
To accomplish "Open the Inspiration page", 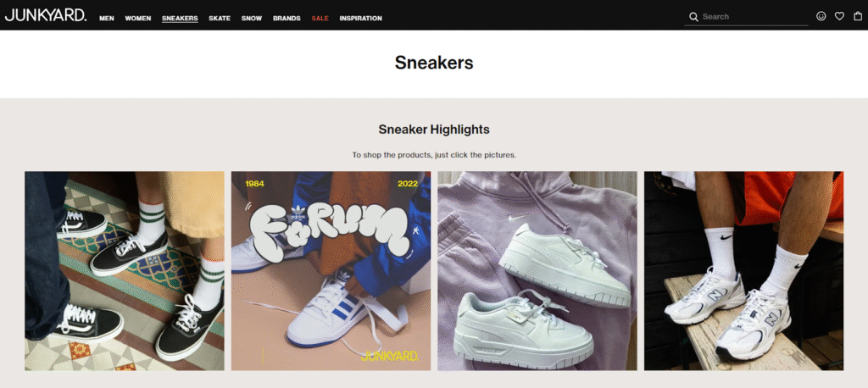I will coord(361,19).
